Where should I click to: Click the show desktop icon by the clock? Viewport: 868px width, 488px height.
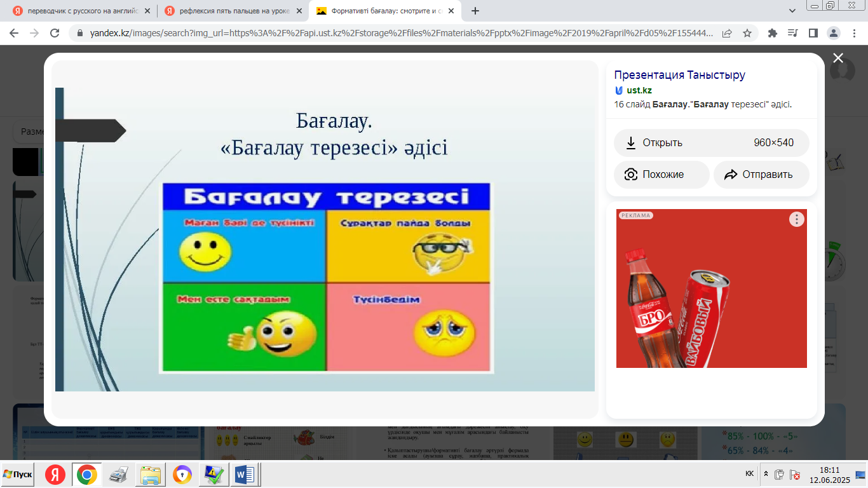click(860, 475)
